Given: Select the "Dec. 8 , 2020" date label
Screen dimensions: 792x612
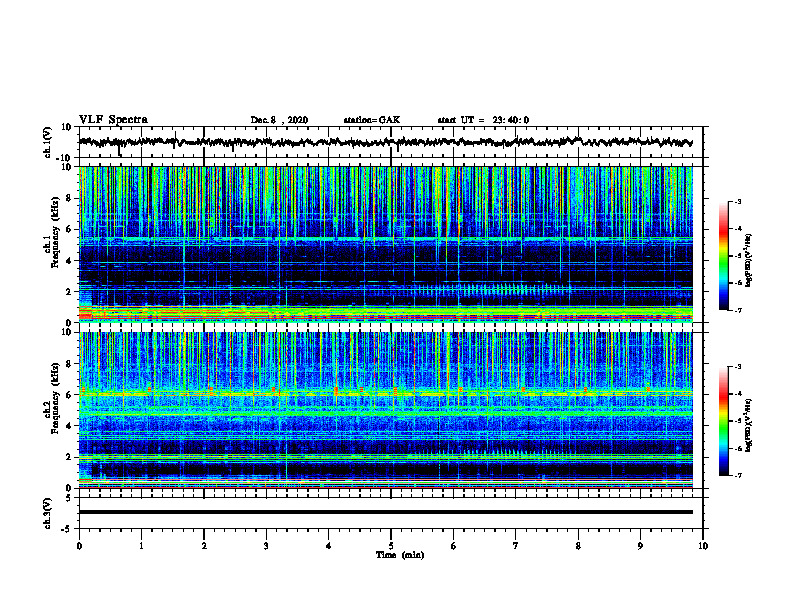Looking at the screenshot, I should coord(279,120).
